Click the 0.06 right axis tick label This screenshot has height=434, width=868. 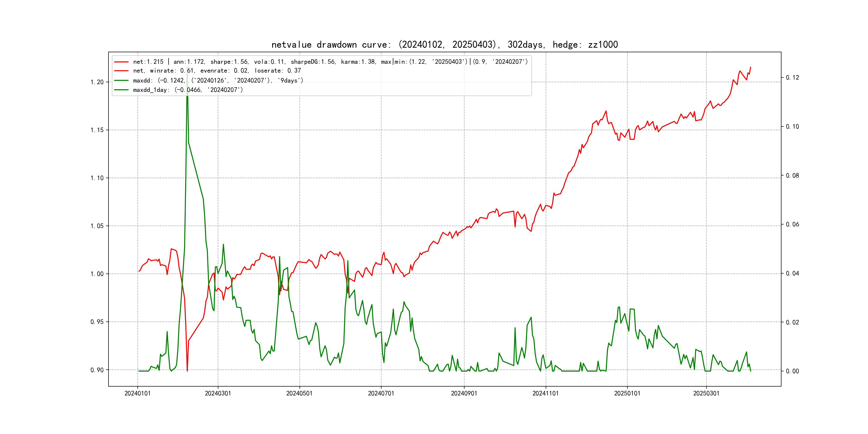point(792,225)
